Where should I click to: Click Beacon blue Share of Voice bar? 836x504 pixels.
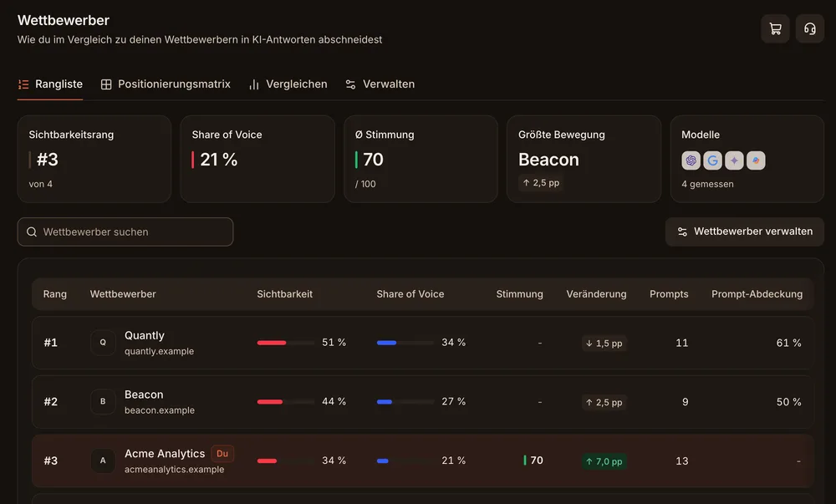pos(385,402)
